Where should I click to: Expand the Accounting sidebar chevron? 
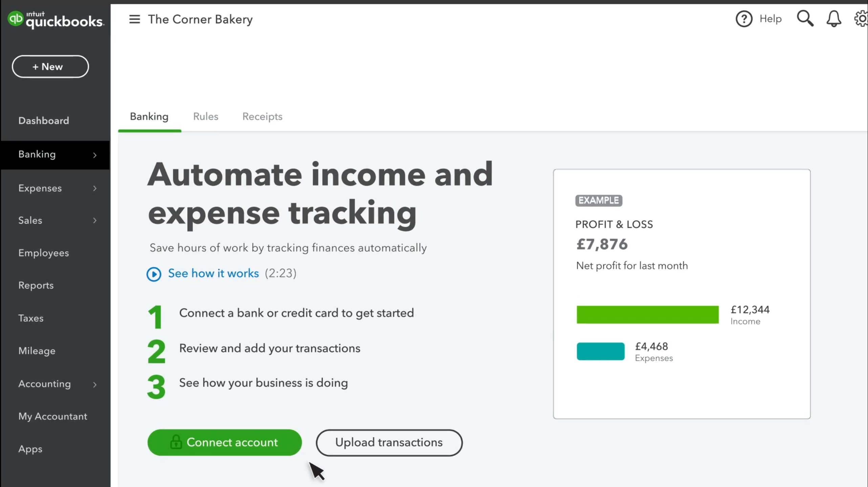(x=95, y=384)
